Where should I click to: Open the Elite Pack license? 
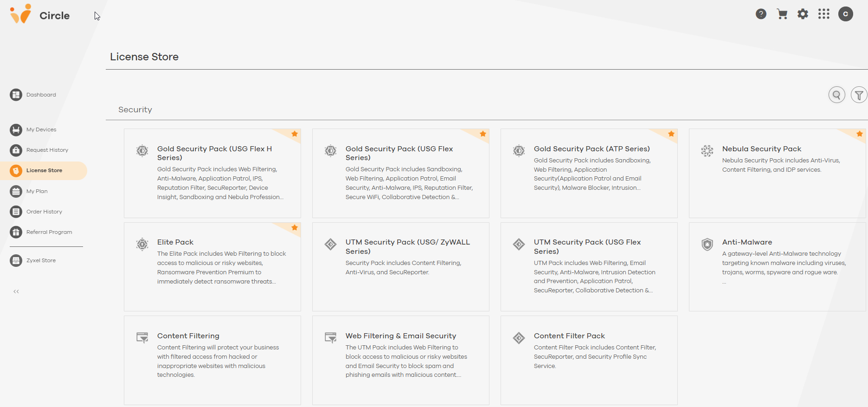[x=212, y=266]
